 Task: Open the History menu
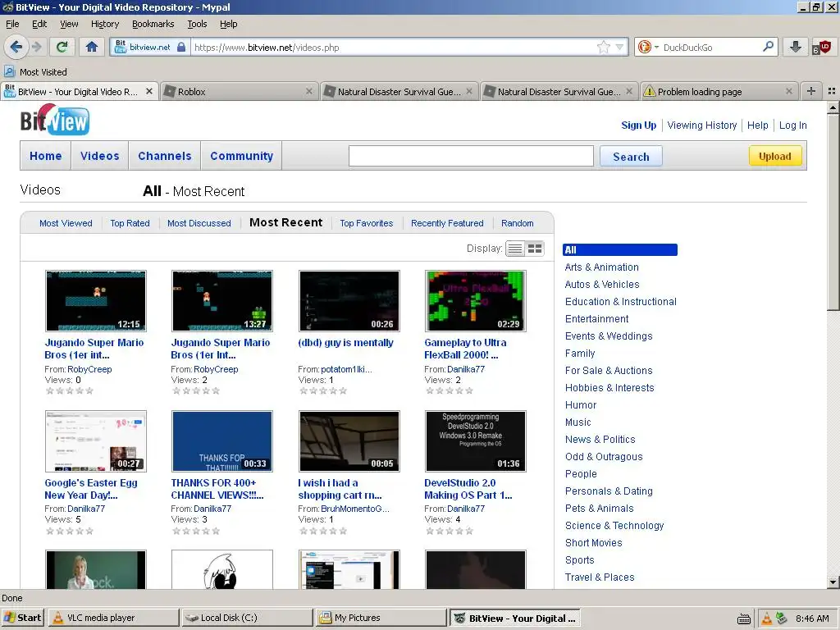point(105,24)
